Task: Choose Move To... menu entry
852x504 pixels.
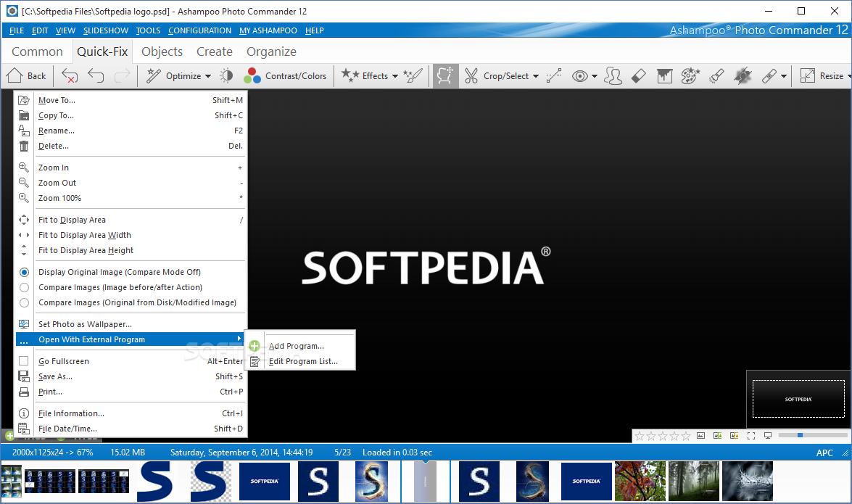Action: coord(131,100)
